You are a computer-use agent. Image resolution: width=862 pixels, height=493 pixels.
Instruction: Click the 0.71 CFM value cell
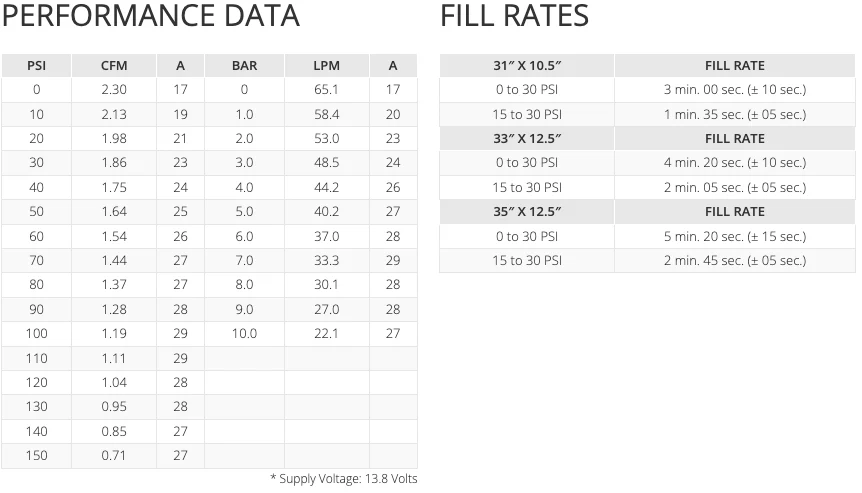114,456
